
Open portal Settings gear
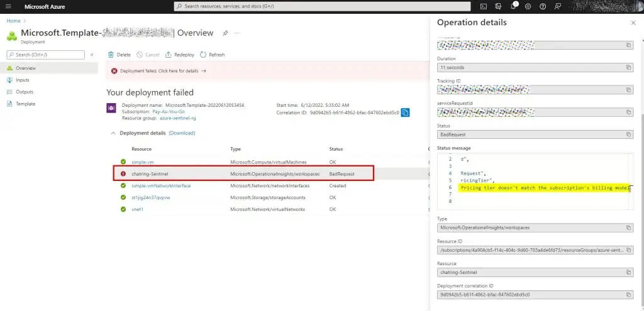click(528, 6)
